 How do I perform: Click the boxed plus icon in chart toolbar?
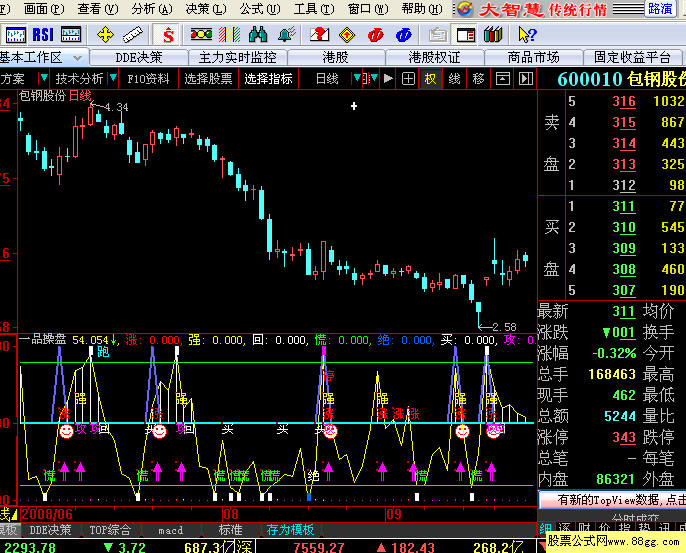408,79
